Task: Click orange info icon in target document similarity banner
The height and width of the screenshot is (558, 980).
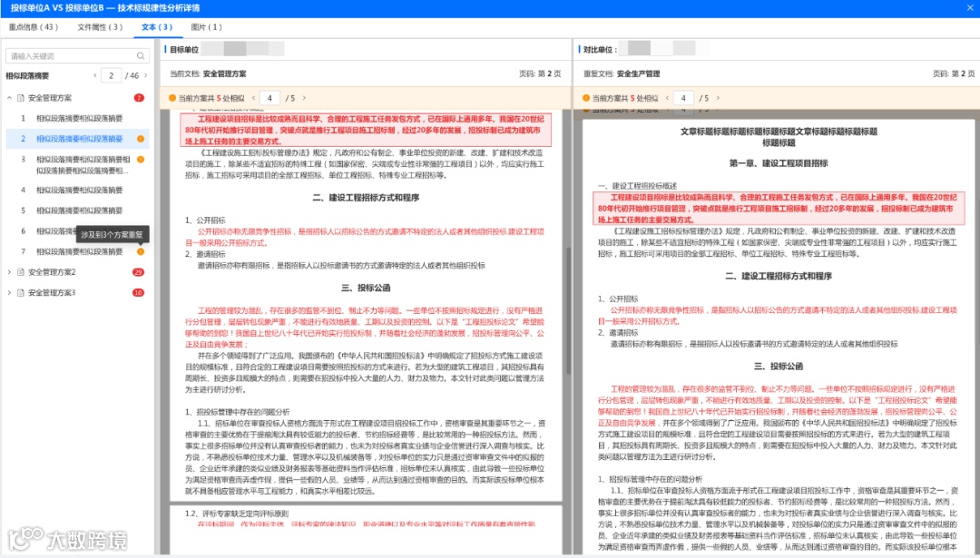Action: (x=172, y=98)
